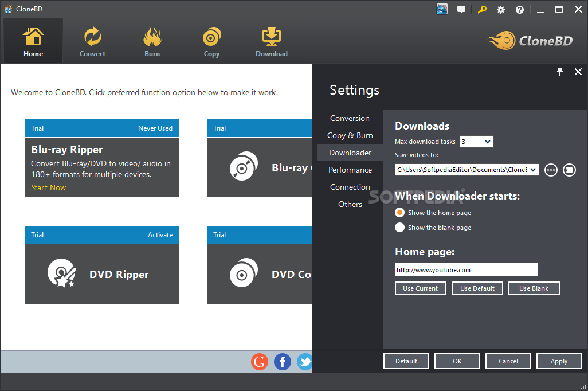The height and width of the screenshot is (391, 588).
Task: Open Connection settings category
Action: (350, 187)
